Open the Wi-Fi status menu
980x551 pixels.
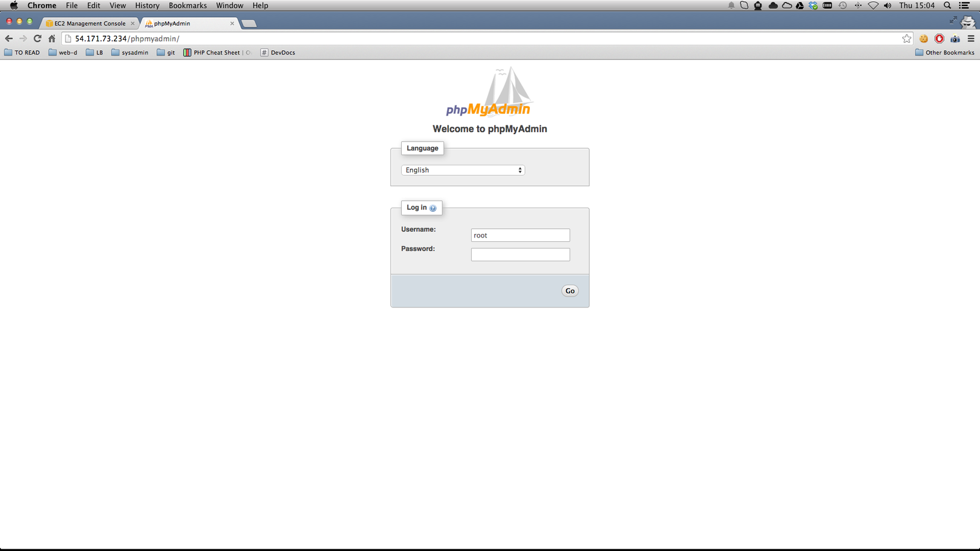873,6
